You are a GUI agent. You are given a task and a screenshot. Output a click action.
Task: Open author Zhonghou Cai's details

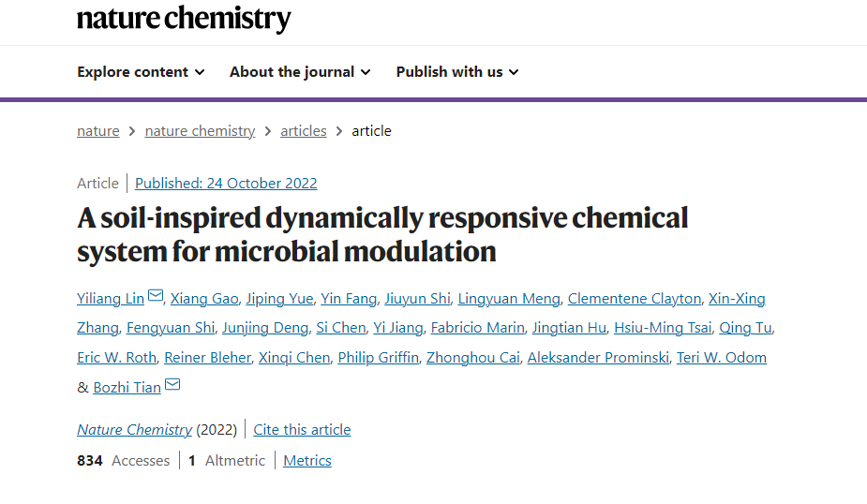[x=473, y=358]
